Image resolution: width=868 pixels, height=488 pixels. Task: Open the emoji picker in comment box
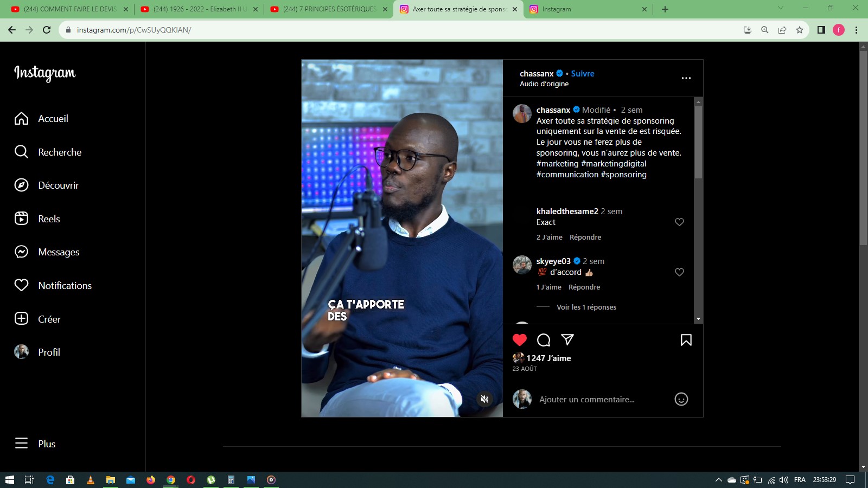[681, 399]
